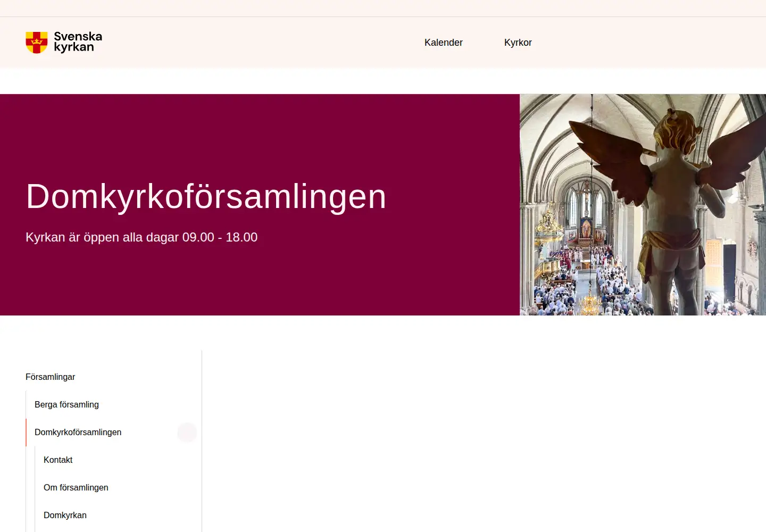The height and width of the screenshot is (532, 766).
Task: Click the Domkyrkoförsamlingen page heading
Action: coord(206,196)
